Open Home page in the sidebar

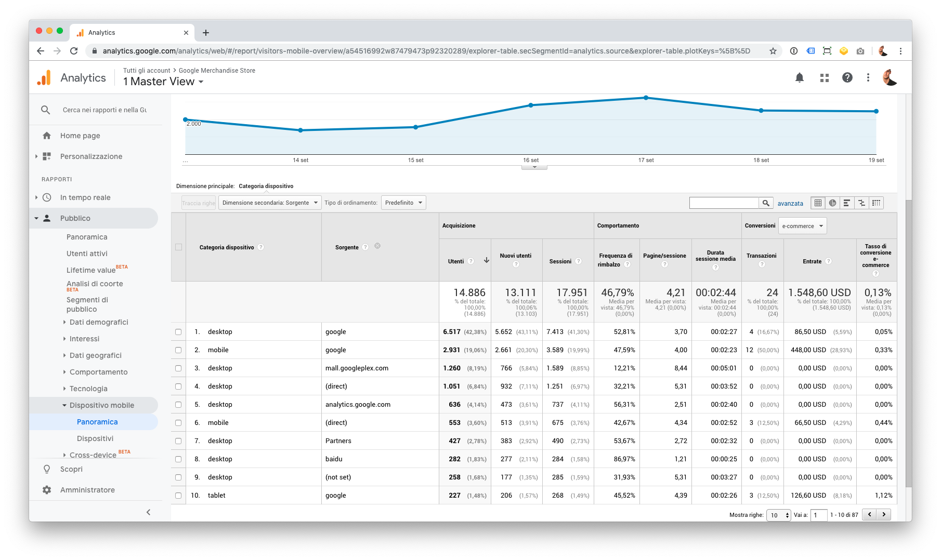coord(80,136)
